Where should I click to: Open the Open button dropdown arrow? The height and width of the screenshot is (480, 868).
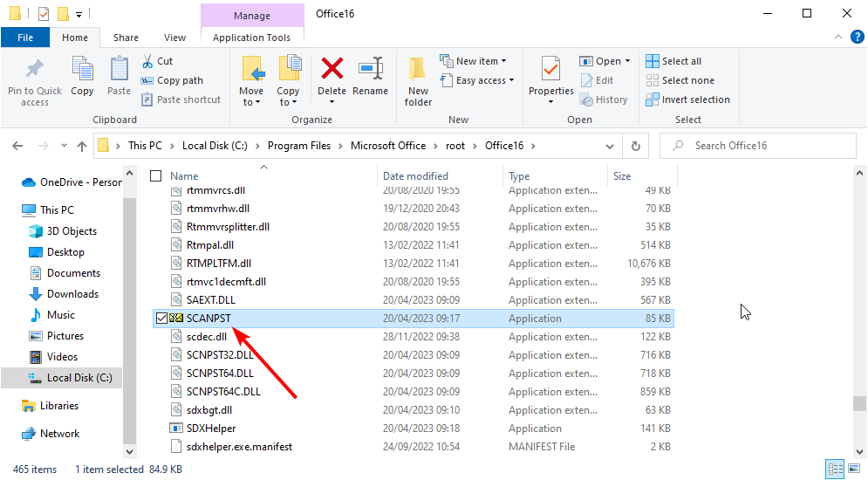point(627,61)
